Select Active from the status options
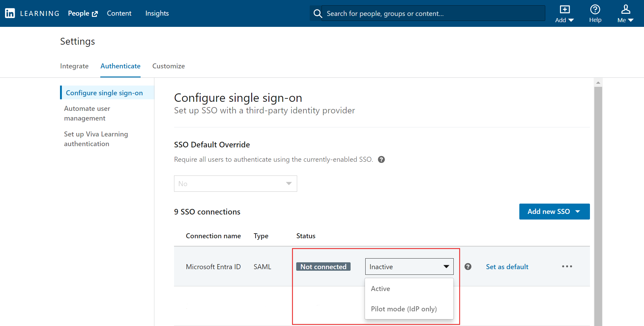This screenshot has height=326, width=644. click(380, 289)
